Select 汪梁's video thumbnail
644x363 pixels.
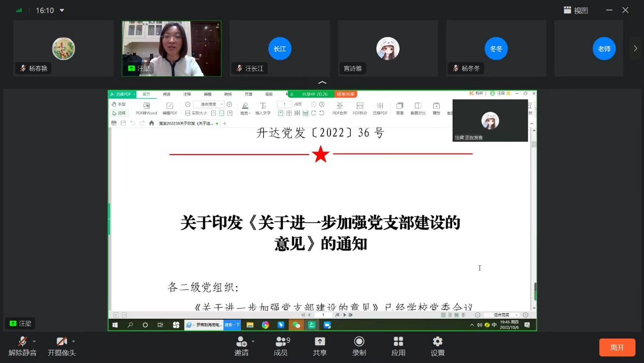tap(172, 48)
